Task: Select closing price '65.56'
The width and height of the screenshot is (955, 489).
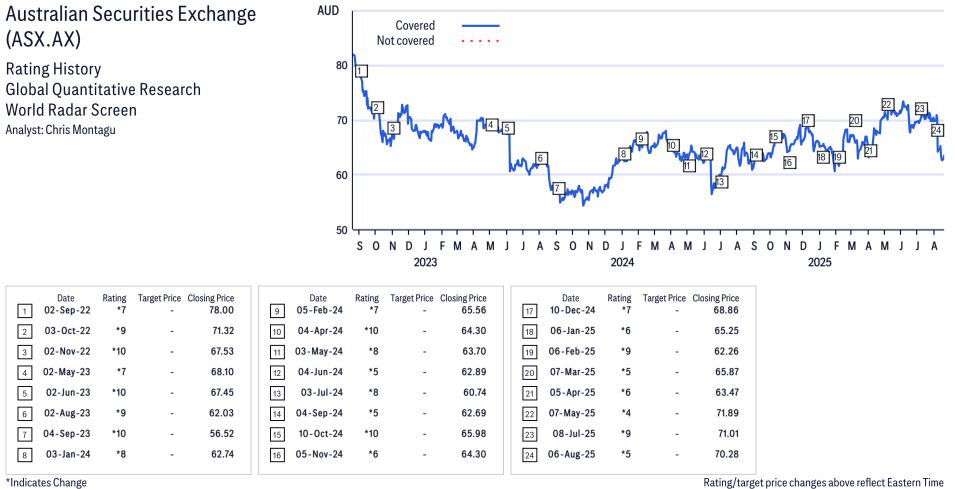Action: click(x=474, y=311)
